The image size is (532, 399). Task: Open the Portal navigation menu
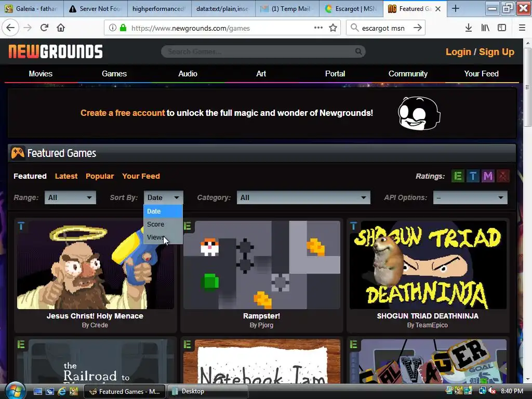[x=335, y=74]
